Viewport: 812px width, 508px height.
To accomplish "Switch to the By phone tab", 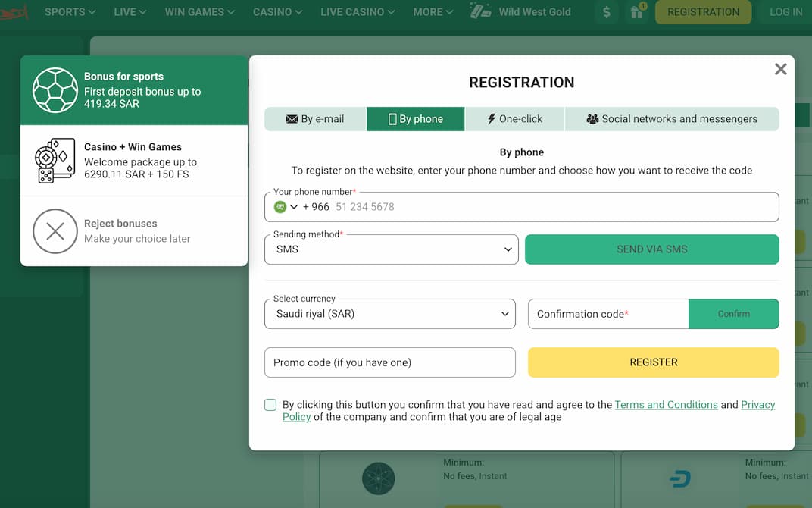I will tap(415, 119).
